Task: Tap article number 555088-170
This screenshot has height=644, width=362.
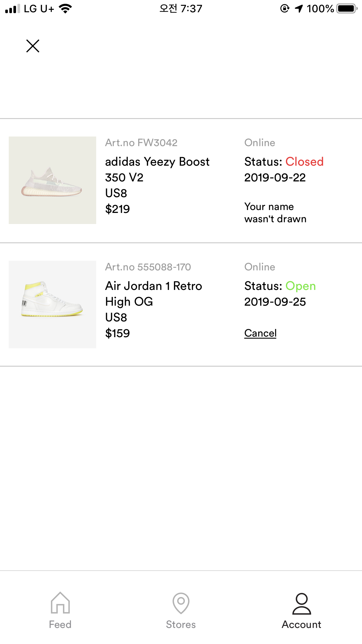Action: pos(148,267)
